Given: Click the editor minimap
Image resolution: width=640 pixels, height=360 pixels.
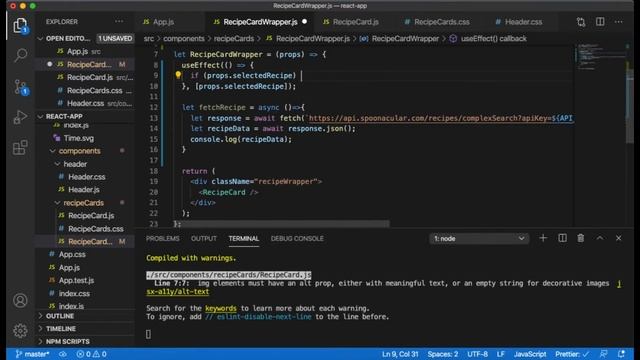Looking at the screenshot, I should [x=600, y=57].
